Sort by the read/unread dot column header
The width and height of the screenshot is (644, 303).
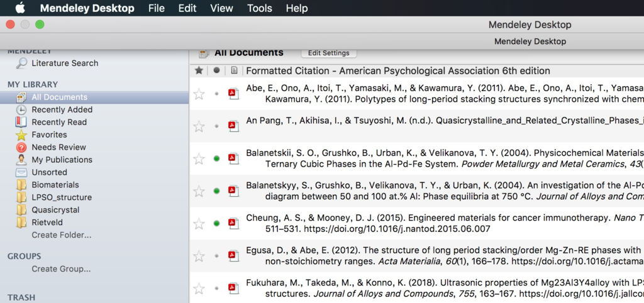point(216,70)
